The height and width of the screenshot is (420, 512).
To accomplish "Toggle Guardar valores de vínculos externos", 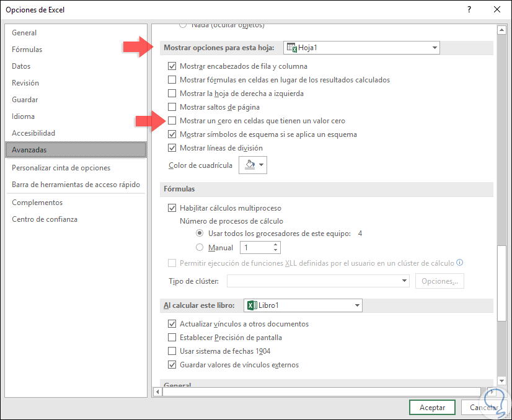I will click(172, 365).
